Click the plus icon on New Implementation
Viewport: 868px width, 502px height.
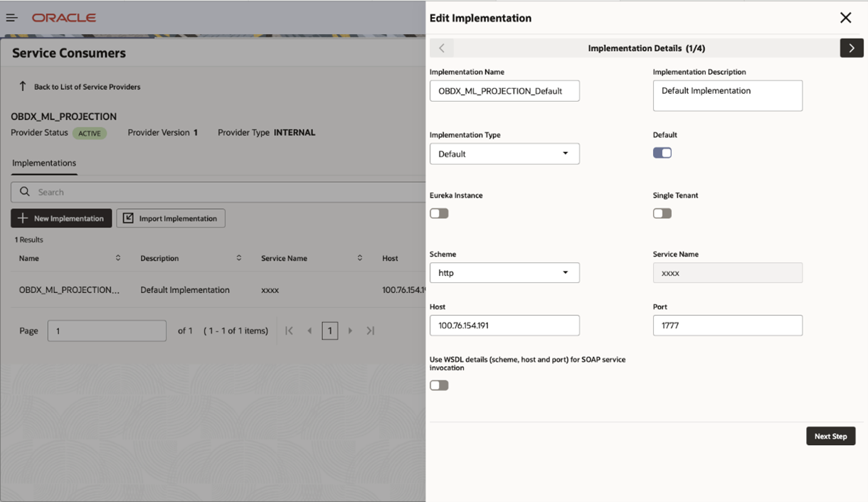[23, 218]
